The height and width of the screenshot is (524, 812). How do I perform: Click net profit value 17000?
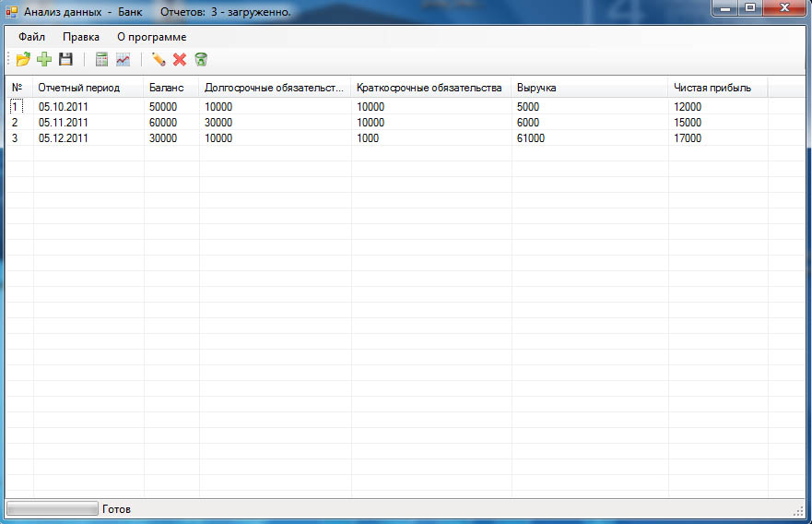(x=688, y=137)
